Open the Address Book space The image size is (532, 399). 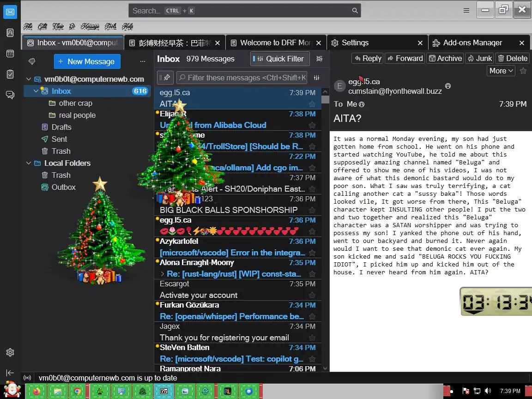(x=10, y=33)
